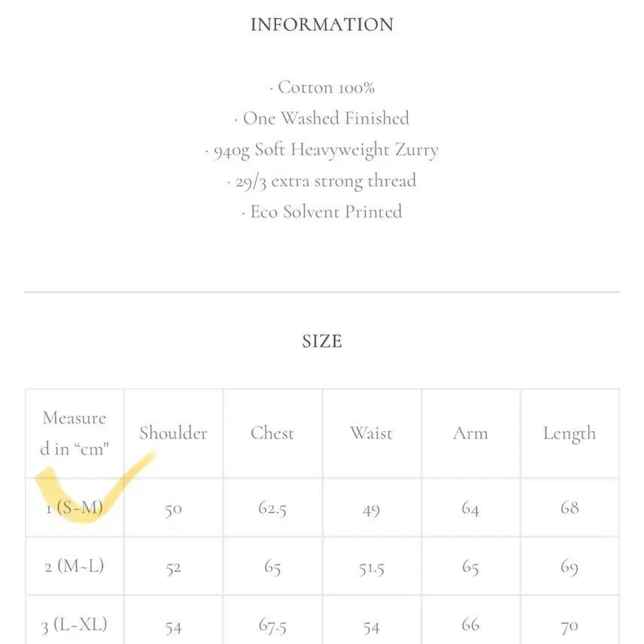This screenshot has width=644, height=644.
Task: Click the INFORMATION heading
Action: pos(321,25)
